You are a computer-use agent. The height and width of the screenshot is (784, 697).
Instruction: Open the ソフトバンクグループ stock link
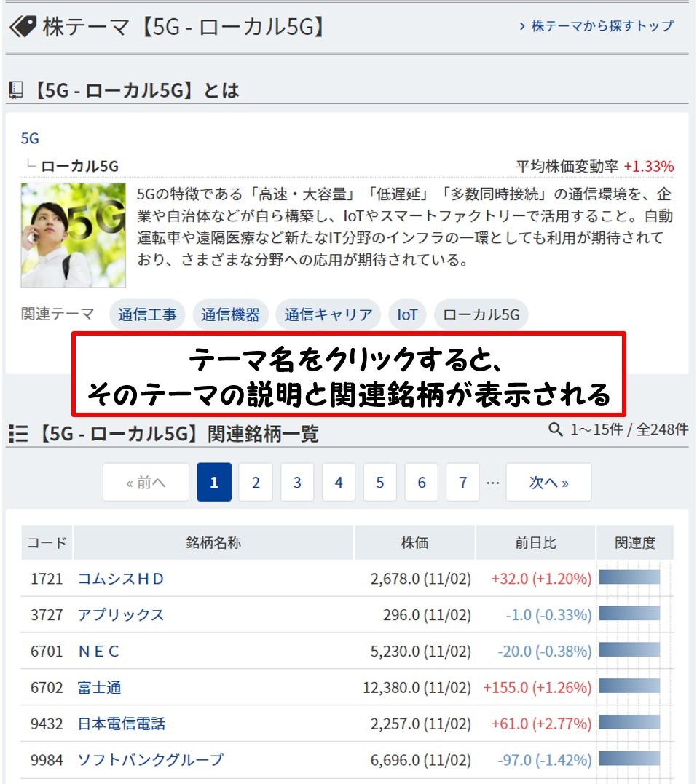pos(151,760)
